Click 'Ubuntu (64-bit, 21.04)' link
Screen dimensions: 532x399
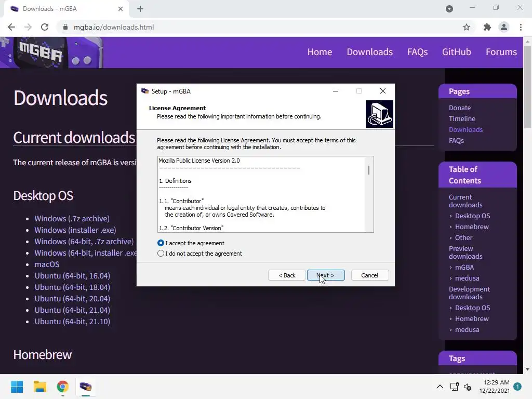72,310
